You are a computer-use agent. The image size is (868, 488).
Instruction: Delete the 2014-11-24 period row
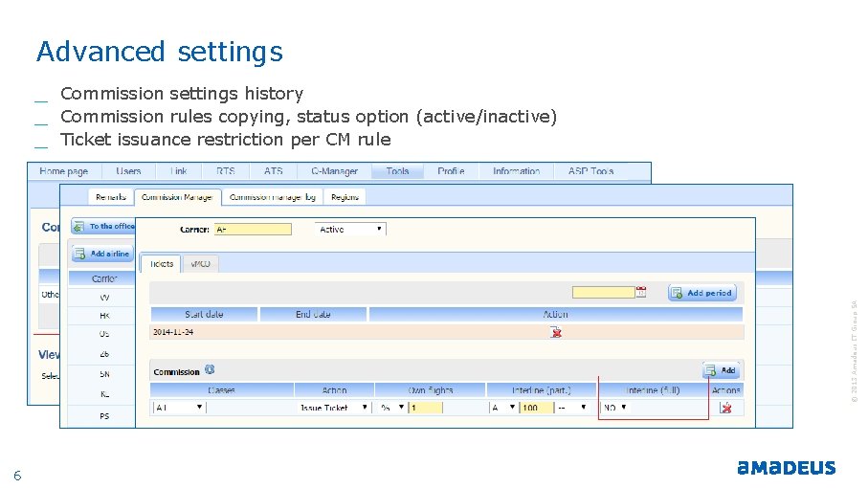click(556, 332)
